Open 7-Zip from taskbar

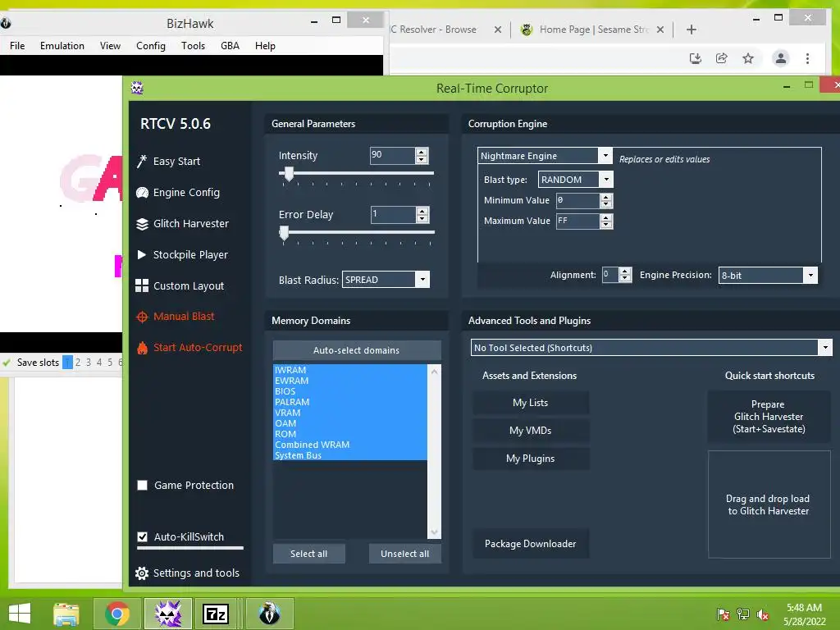click(x=216, y=614)
